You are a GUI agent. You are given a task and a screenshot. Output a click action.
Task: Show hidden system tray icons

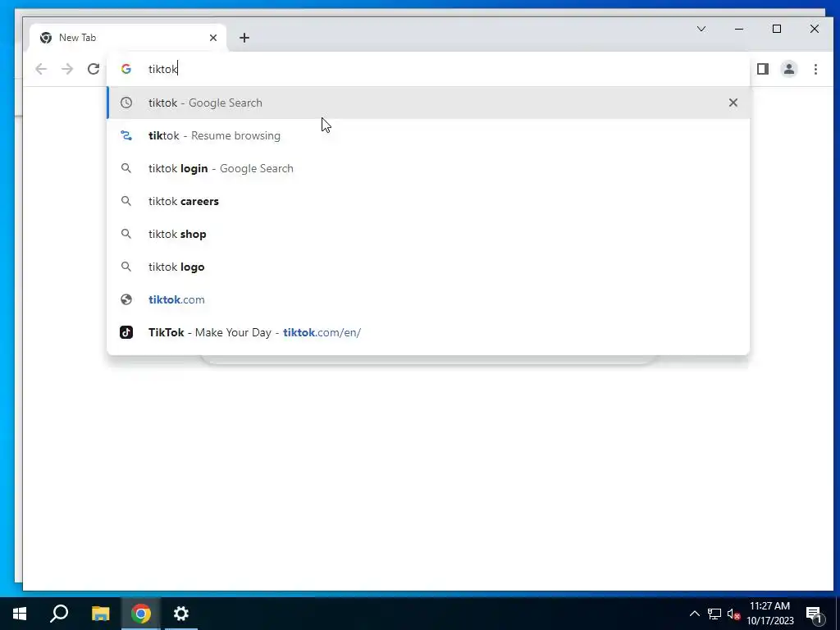[x=694, y=614]
